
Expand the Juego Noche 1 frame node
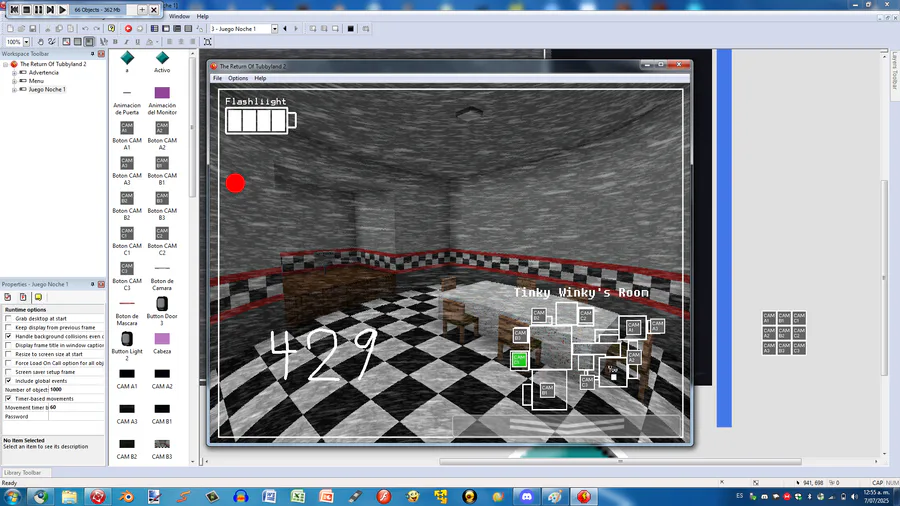tap(14, 89)
